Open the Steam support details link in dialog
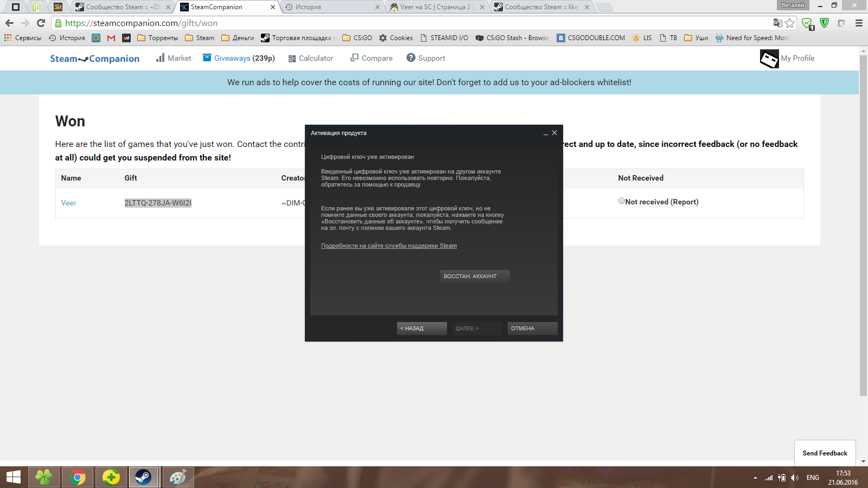868x488 pixels. (x=389, y=246)
